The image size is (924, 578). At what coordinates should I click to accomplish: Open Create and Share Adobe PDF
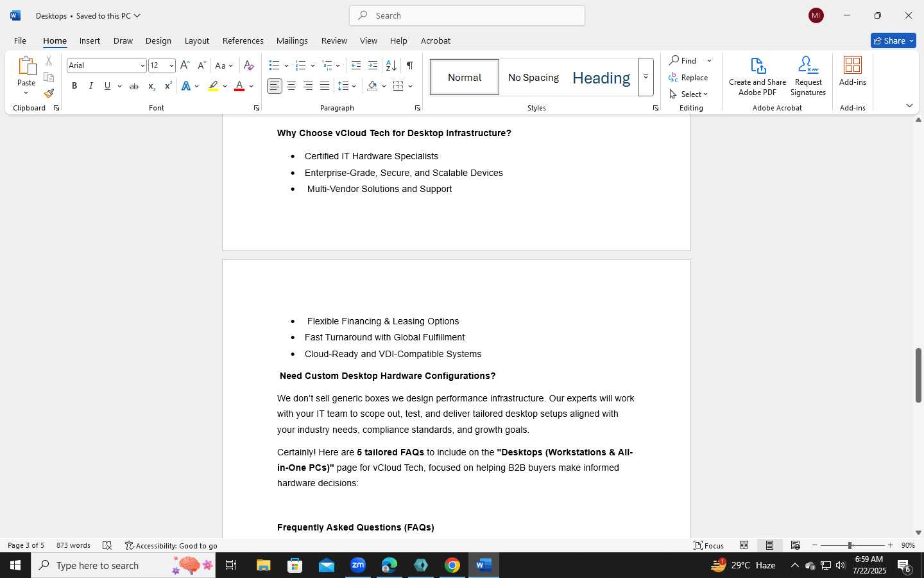(758, 76)
